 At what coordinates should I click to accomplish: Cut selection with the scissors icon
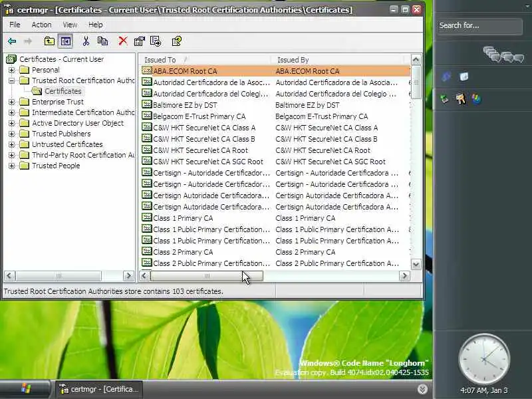pyautogui.click(x=86, y=41)
